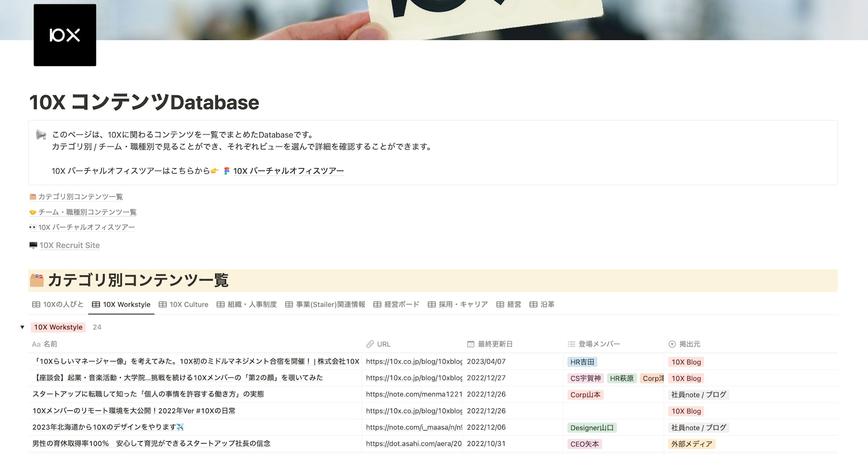This screenshot has height=458, width=868.
Task: Switch to the 10Xの人びと view tab
Action: 58,305
